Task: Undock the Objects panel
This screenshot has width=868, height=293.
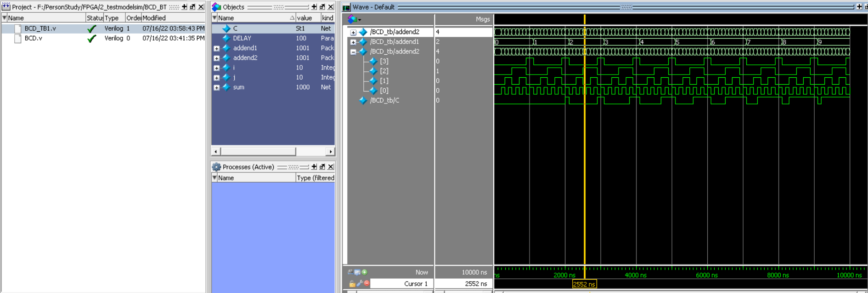Action: (322, 7)
